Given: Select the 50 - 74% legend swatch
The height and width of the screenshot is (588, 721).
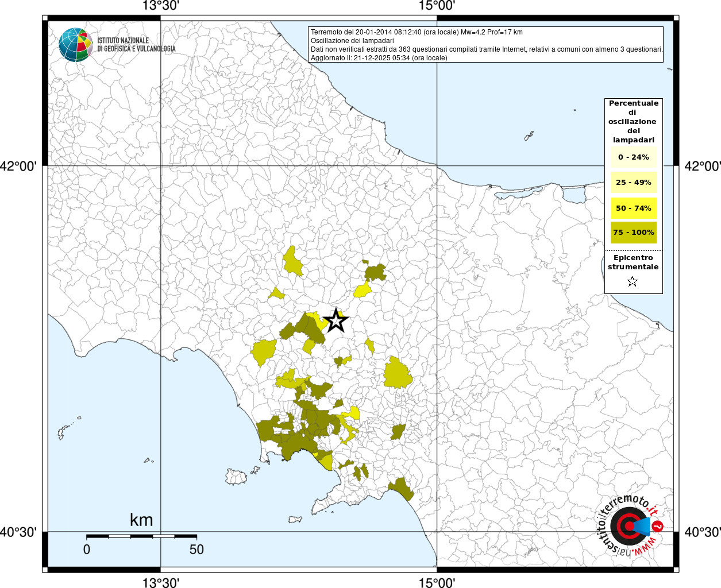Looking at the screenshot, I should pos(633,208).
